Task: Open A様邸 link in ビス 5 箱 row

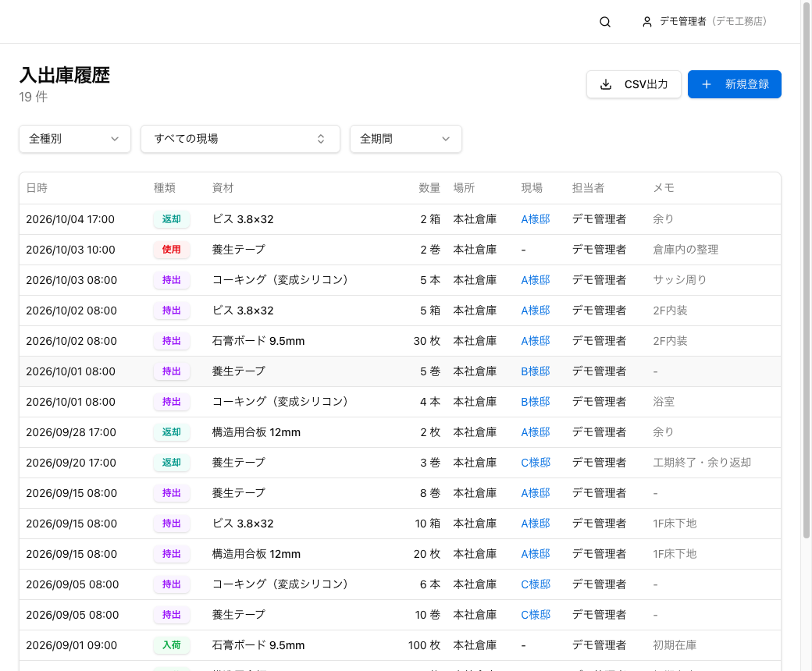Action: 536,311
